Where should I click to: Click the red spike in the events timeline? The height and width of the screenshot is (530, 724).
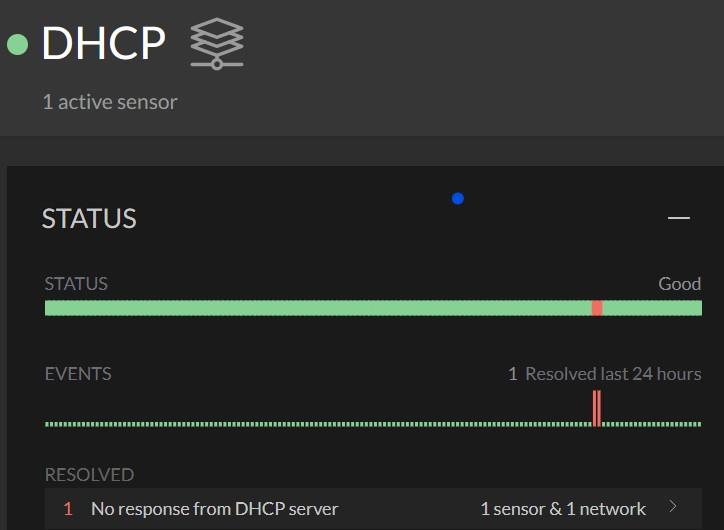[x=597, y=408]
